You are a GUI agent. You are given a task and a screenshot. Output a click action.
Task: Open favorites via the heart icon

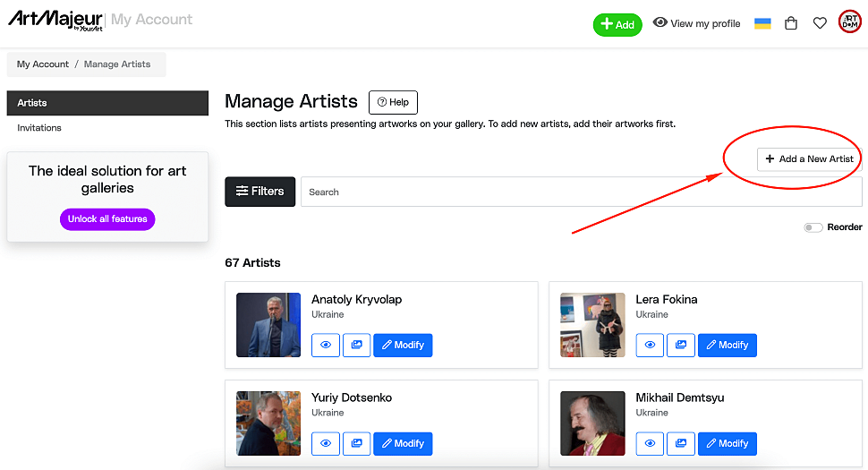coord(820,23)
